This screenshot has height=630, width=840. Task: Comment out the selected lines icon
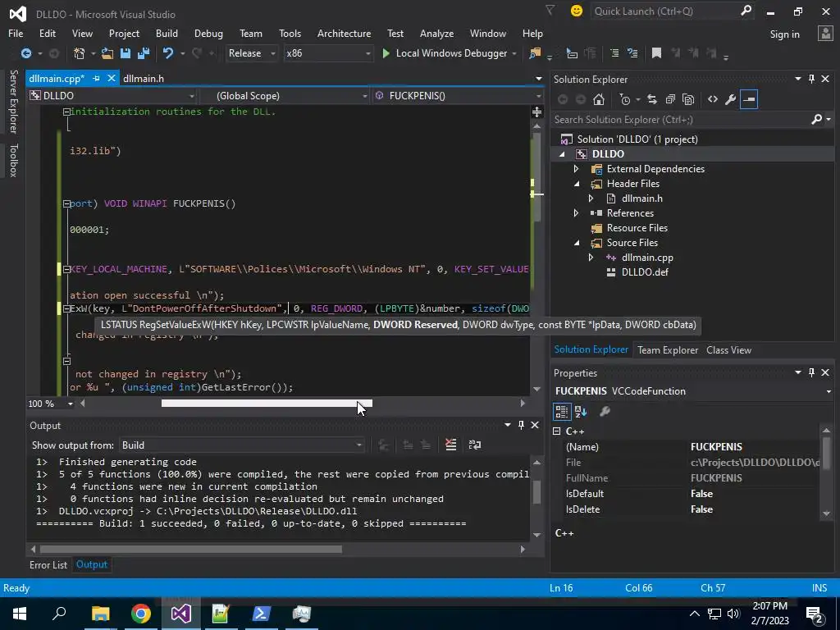point(614,53)
